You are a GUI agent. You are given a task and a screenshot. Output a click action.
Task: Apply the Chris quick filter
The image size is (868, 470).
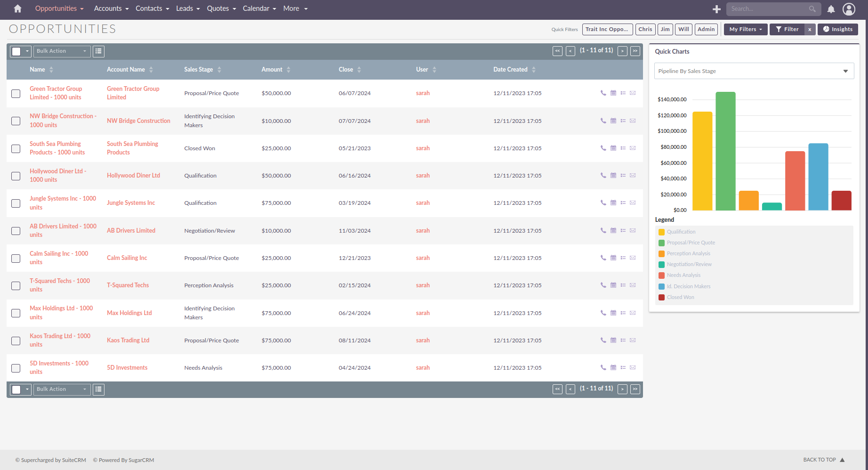[x=645, y=29]
